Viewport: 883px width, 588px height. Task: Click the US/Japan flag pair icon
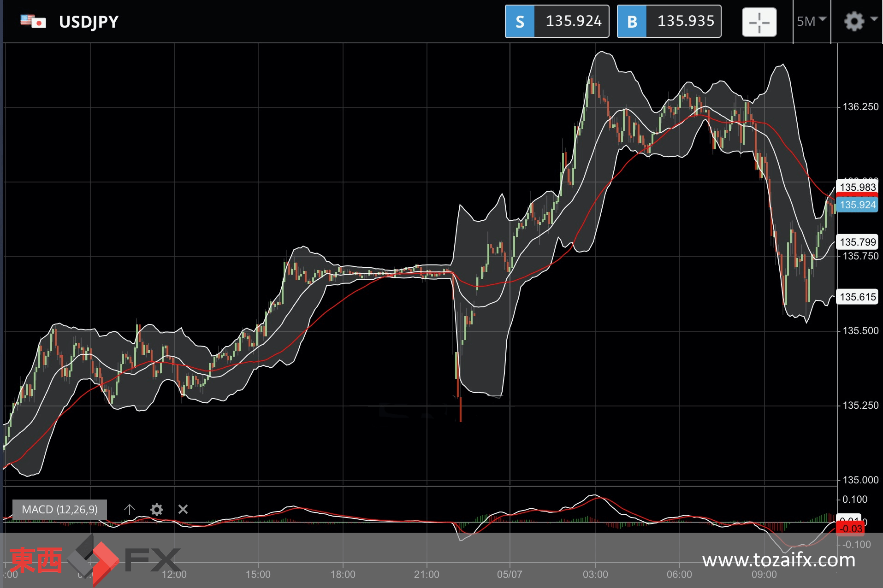33,22
